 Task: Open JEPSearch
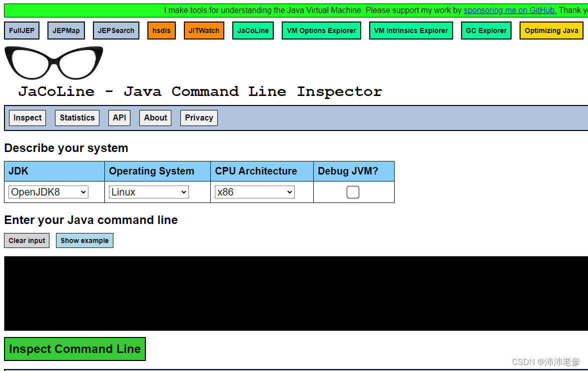[116, 30]
